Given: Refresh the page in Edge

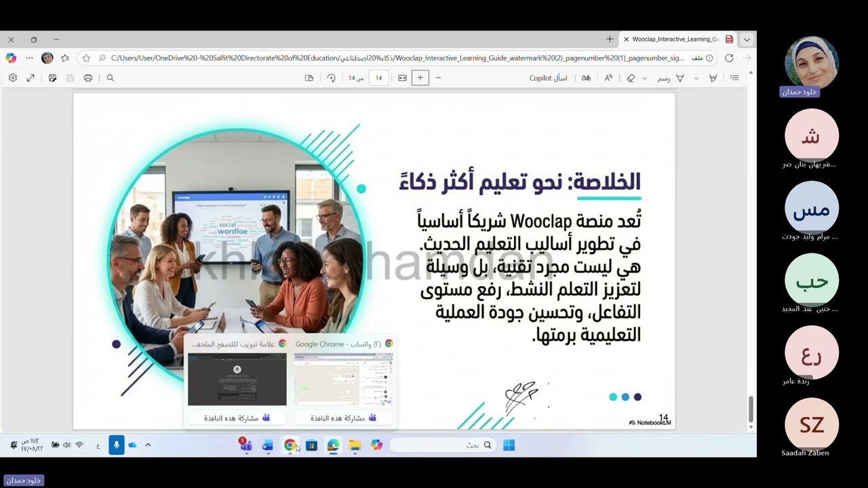Looking at the screenshot, I should click(x=729, y=58).
